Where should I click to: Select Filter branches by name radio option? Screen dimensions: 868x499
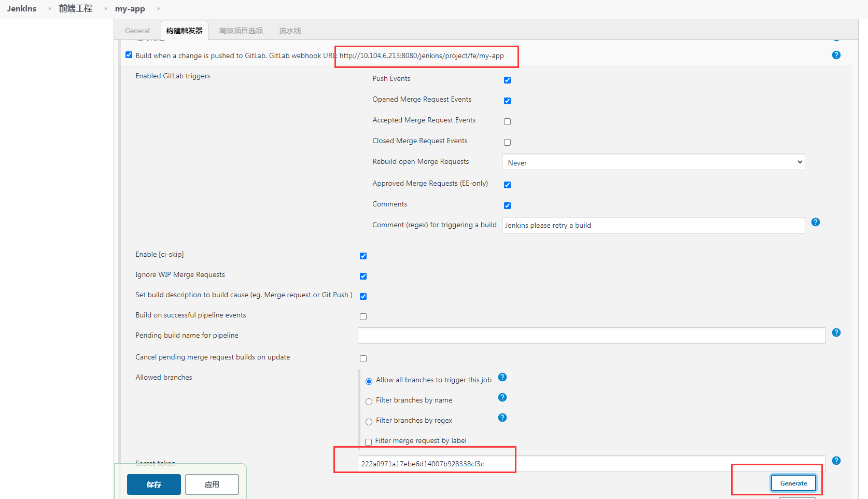tap(369, 401)
